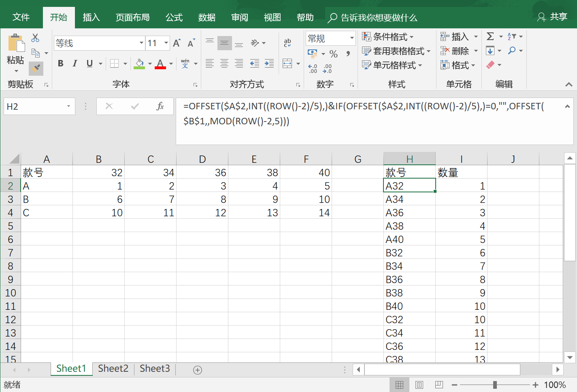
Task: Collapse the ribbon with the chevron arrow
Action: point(568,85)
